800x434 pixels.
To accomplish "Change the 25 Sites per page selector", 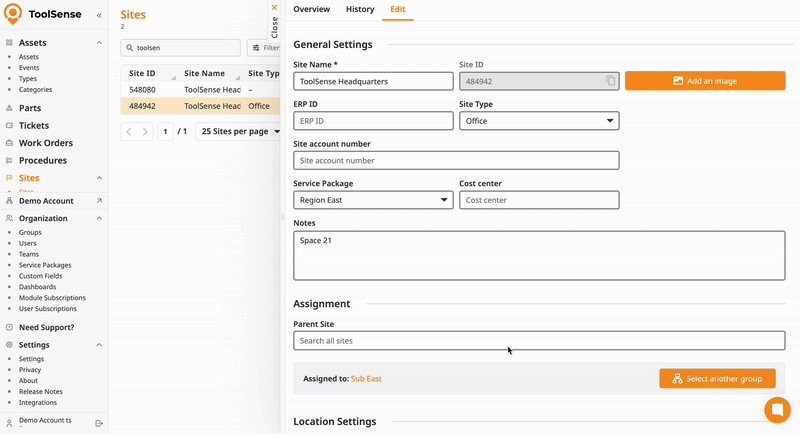I will click(236, 132).
